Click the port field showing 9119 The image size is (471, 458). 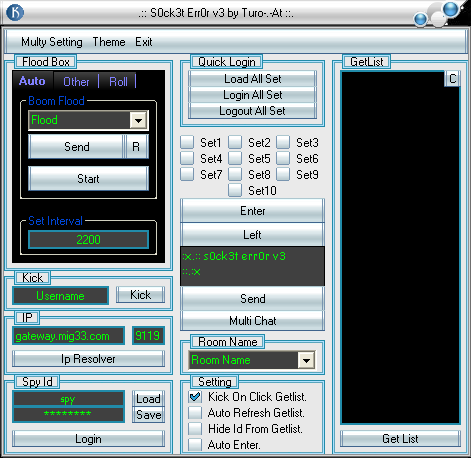coord(148,336)
